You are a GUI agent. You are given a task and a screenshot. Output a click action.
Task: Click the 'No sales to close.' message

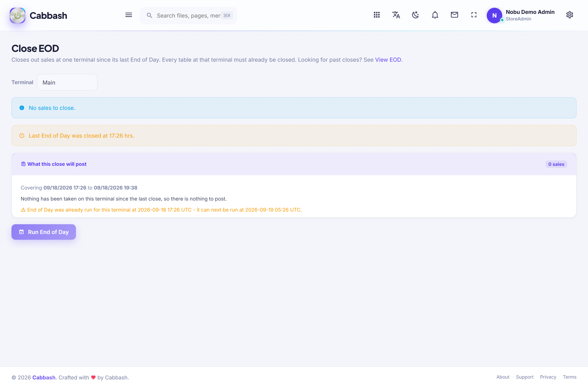pyautogui.click(x=52, y=108)
